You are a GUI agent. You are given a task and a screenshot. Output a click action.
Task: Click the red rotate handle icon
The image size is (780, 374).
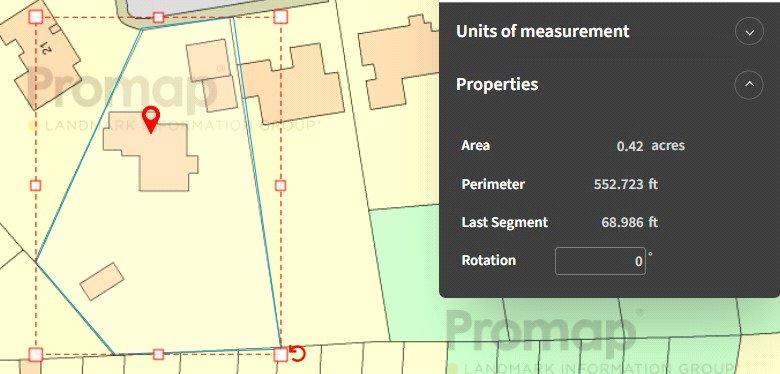tap(297, 354)
